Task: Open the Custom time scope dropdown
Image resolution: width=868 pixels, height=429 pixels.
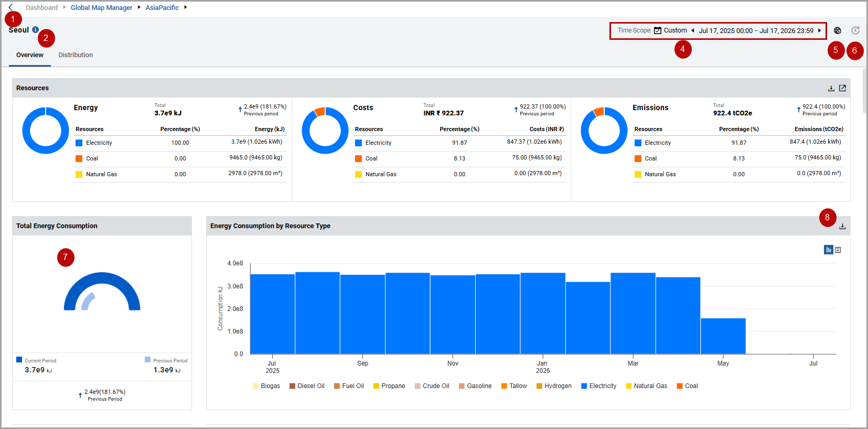Action: tap(670, 30)
